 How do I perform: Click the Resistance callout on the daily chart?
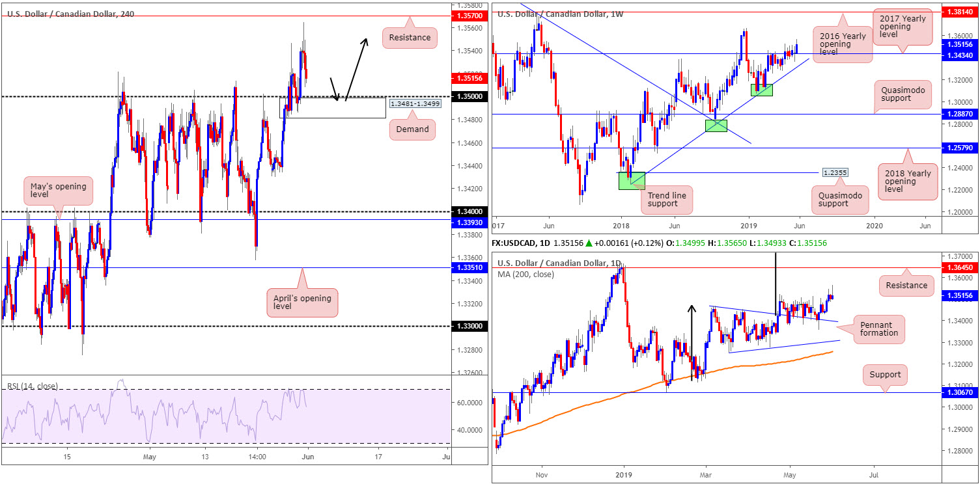point(906,285)
